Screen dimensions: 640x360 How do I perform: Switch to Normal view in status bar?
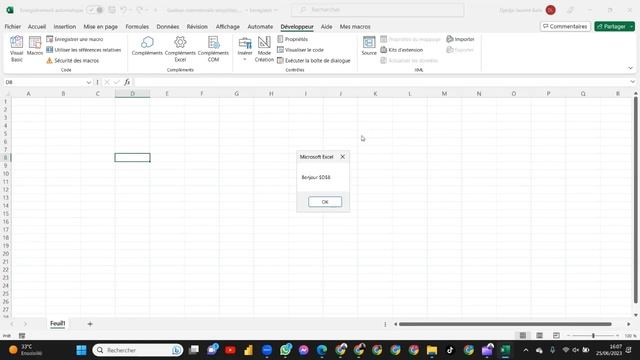click(x=523, y=336)
